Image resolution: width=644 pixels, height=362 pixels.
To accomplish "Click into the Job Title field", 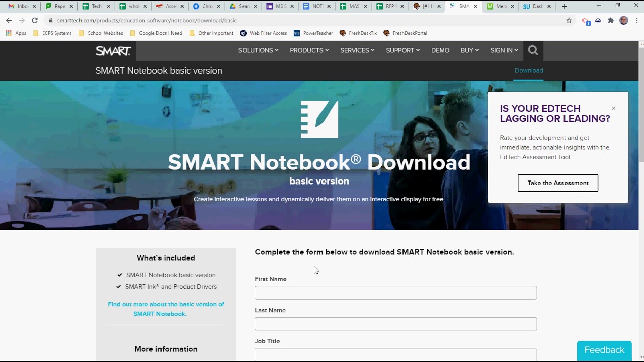I will (x=395, y=354).
